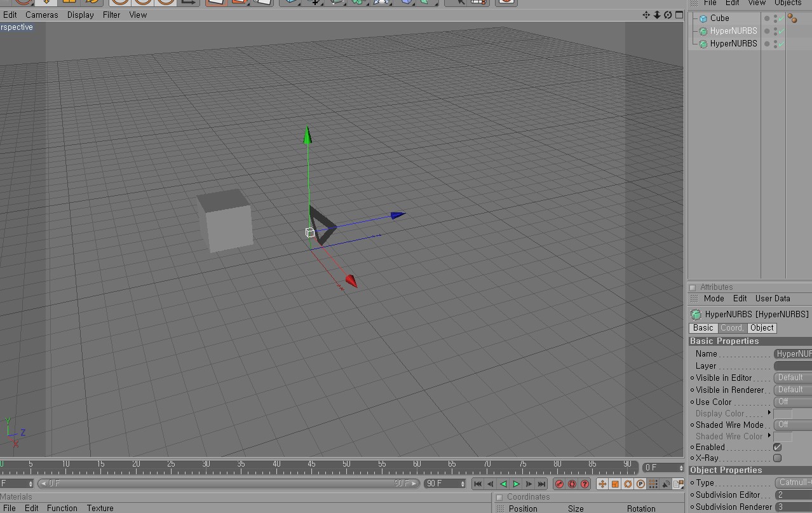The height and width of the screenshot is (513, 812).
Task: Click the unselected HyperNURBS object icon
Action: click(703, 44)
